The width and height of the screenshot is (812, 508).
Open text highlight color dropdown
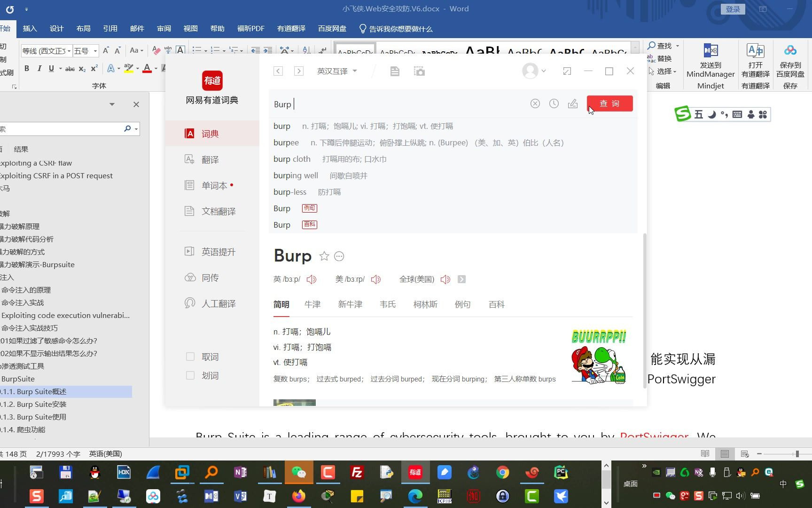[x=138, y=69]
